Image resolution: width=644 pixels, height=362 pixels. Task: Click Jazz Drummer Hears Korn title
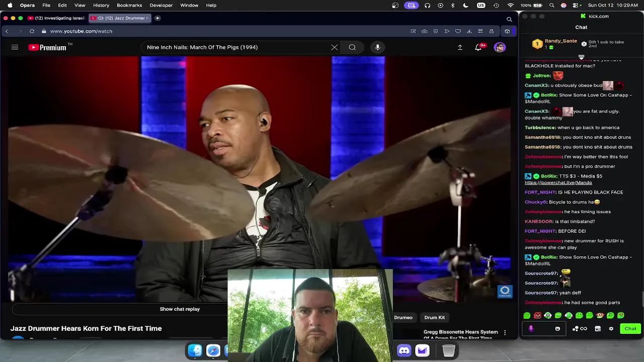tap(86, 328)
